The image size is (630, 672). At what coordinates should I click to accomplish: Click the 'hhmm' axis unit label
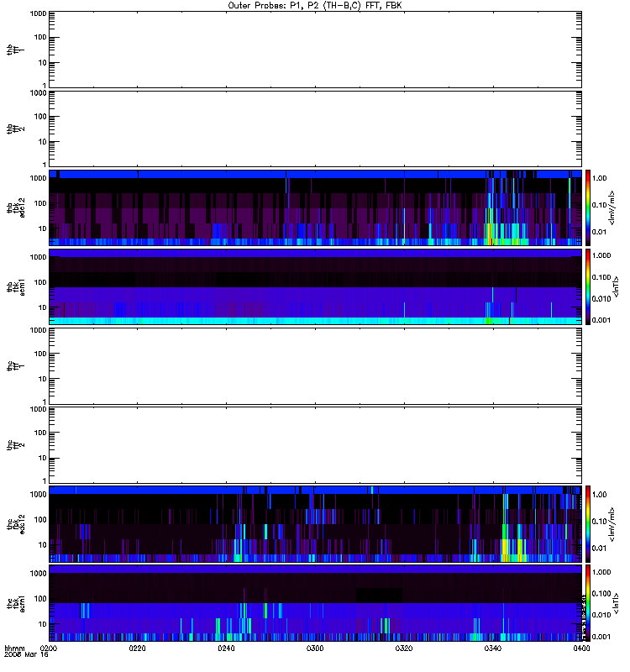tap(14, 648)
